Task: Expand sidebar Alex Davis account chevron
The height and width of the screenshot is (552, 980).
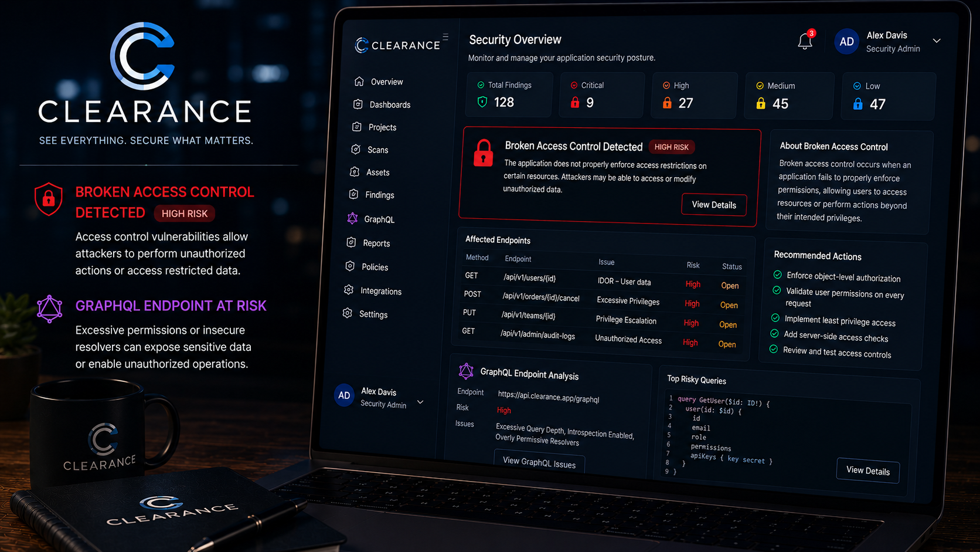Action: click(420, 402)
